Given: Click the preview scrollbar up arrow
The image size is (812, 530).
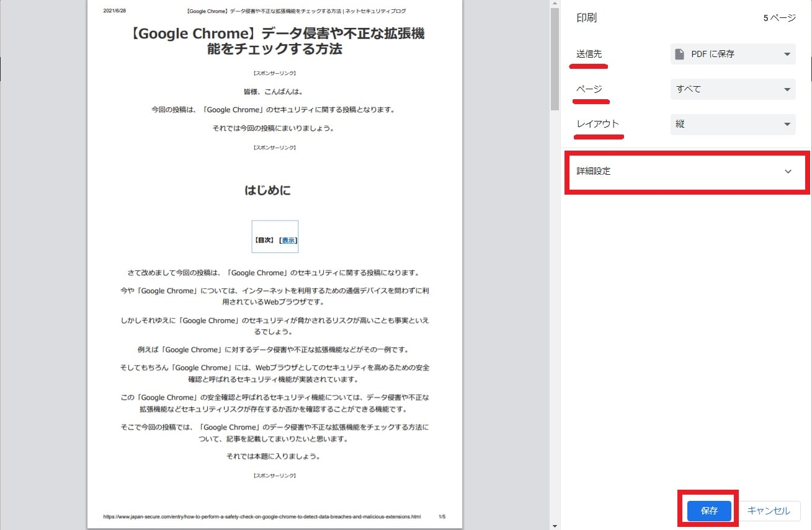Looking at the screenshot, I should point(555,4).
